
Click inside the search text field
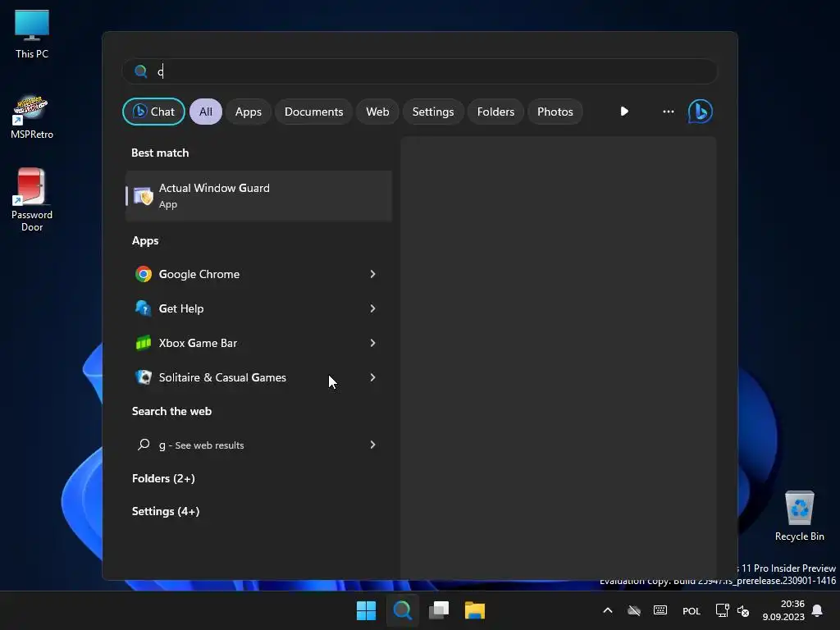[419, 71]
